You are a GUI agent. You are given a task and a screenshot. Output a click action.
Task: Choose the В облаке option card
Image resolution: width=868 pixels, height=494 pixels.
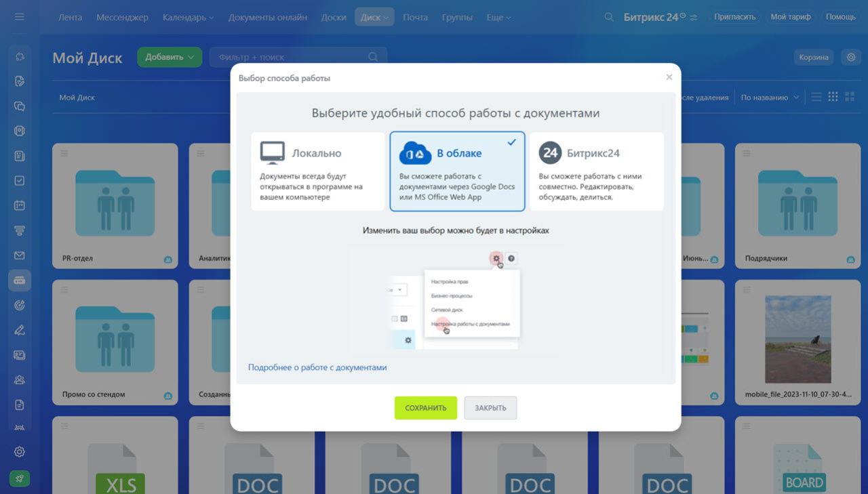[x=457, y=171]
